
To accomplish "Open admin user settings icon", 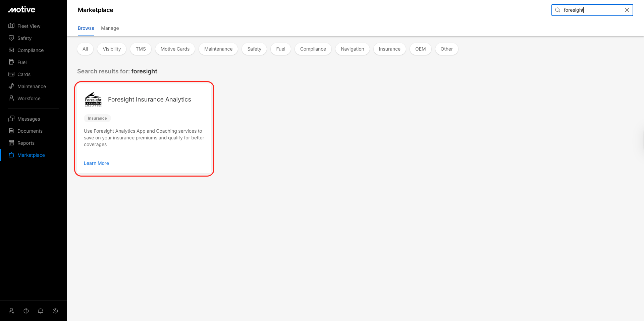I will [11, 311].
